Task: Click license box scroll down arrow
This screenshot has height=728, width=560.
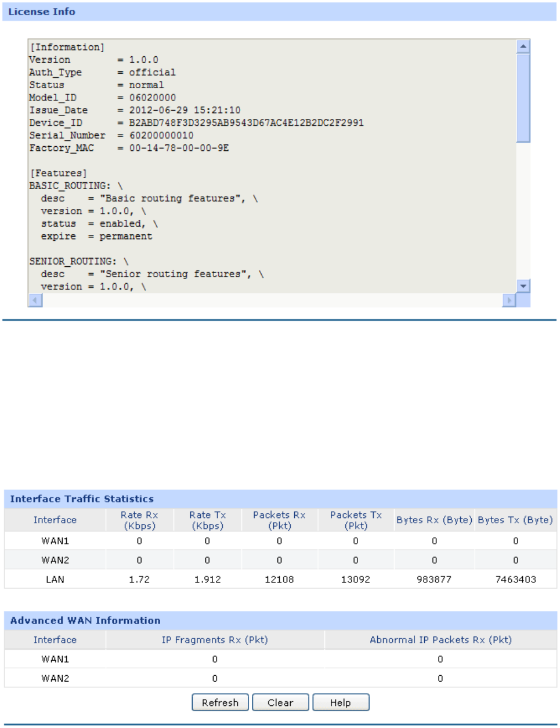Action: click(523, 286)
